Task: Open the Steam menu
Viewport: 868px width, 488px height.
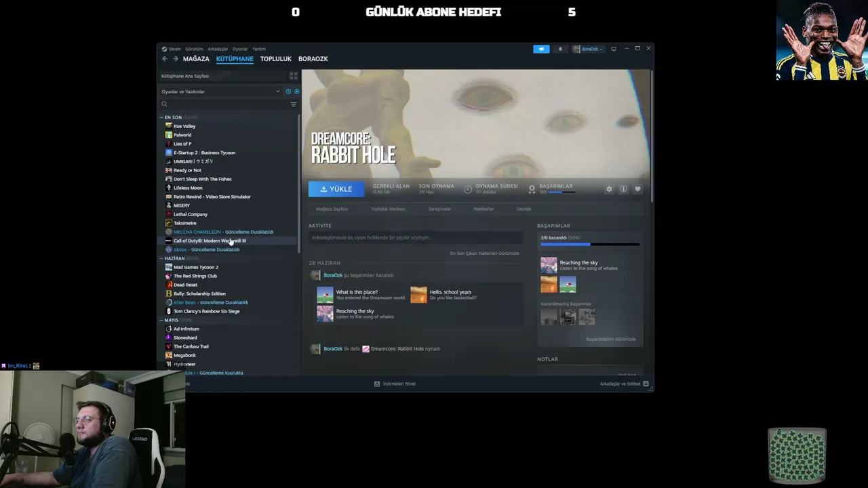Action: pos(175,49)
